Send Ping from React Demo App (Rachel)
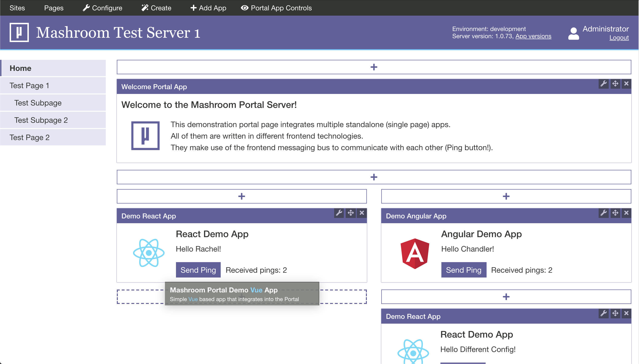Screen dimensions: 639x364 [198, 270]
